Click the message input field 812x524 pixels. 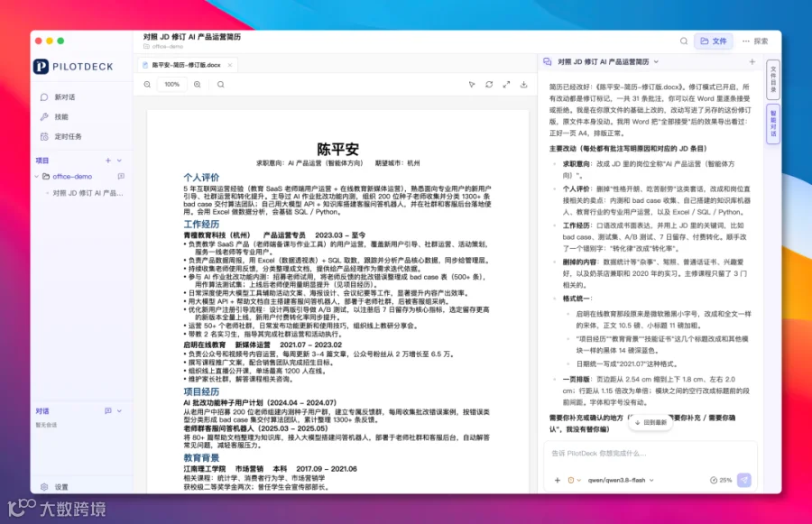(x=650, y=454)
